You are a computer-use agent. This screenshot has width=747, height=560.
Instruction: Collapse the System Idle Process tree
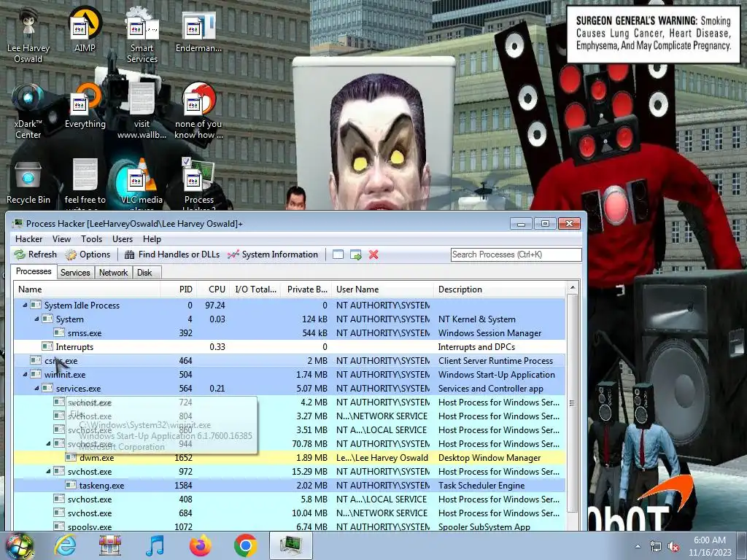25,306
